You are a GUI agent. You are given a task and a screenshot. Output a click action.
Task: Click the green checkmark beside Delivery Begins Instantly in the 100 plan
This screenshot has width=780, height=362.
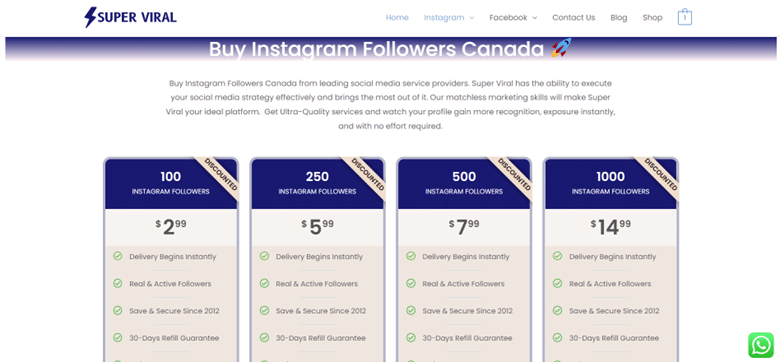117,256
